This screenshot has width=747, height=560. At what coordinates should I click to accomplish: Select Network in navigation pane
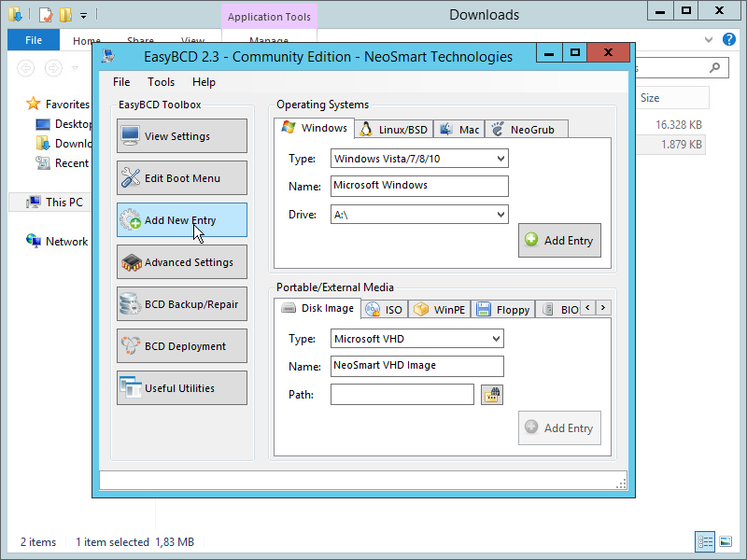(57, 242)
